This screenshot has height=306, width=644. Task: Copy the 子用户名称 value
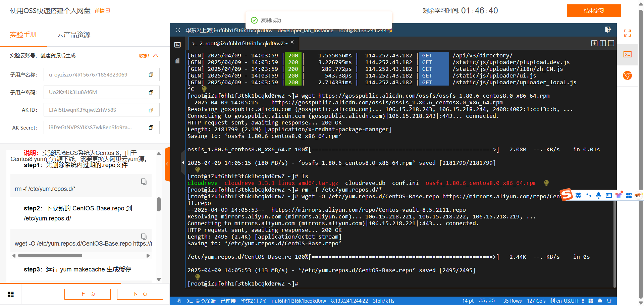(151, 75)
